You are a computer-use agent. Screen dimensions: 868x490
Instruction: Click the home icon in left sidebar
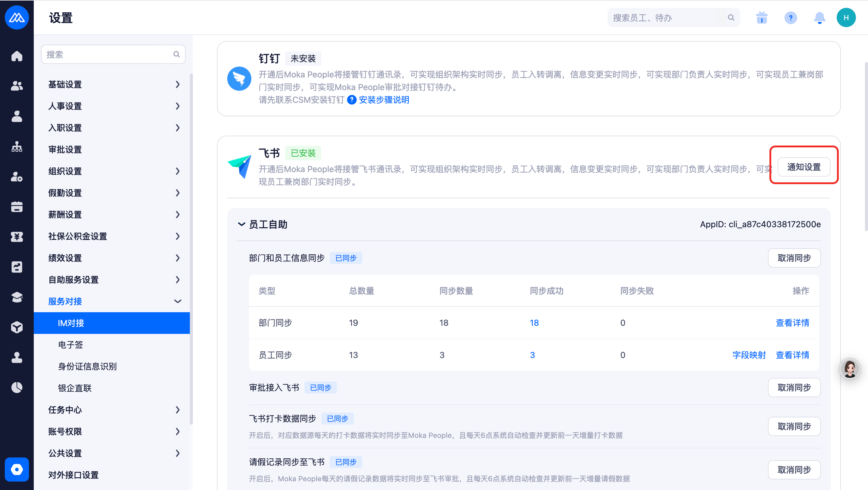click(17, 56)
